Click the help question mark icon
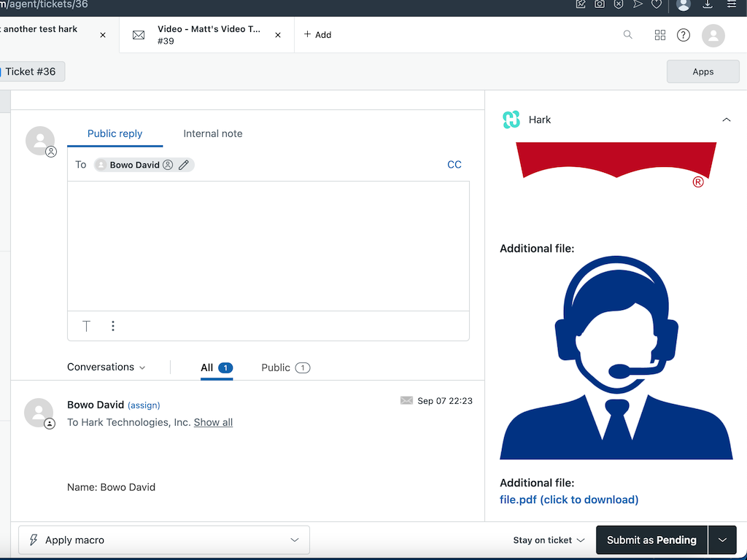 point(684,35)
